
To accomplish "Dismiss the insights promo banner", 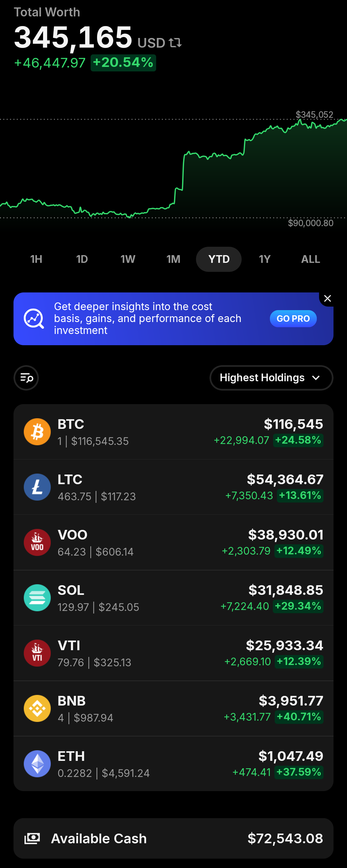I will 327,299.
